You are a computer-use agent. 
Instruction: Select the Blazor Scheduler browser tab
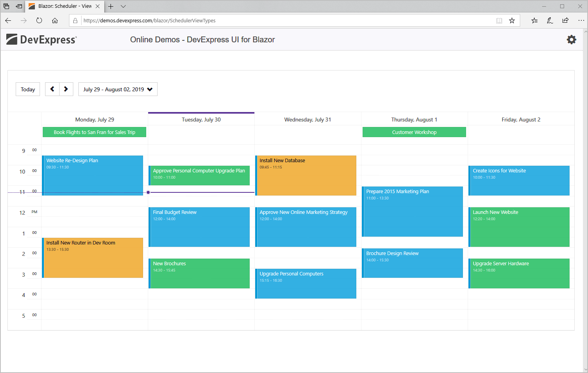(63, 6)
